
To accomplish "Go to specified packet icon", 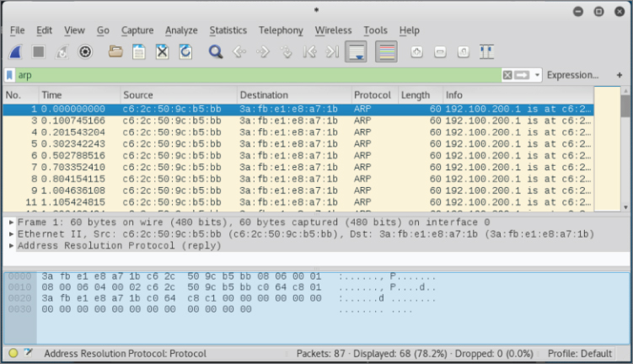I will pyautogui.click(x=287, y=51).
